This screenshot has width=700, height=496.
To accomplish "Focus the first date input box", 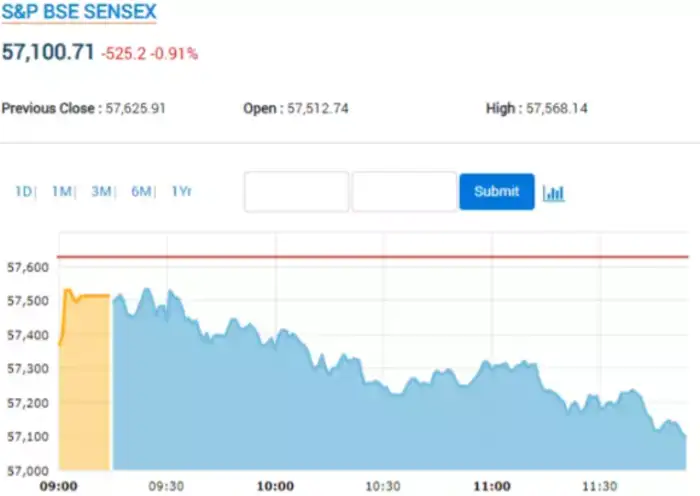I will pyautogui.click(x=296, y=191).
